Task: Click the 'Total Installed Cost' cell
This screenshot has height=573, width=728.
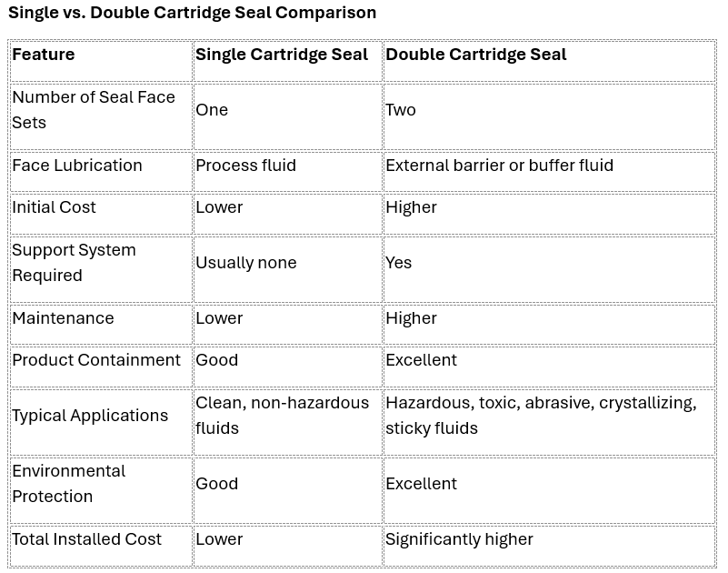Action: 101,546
